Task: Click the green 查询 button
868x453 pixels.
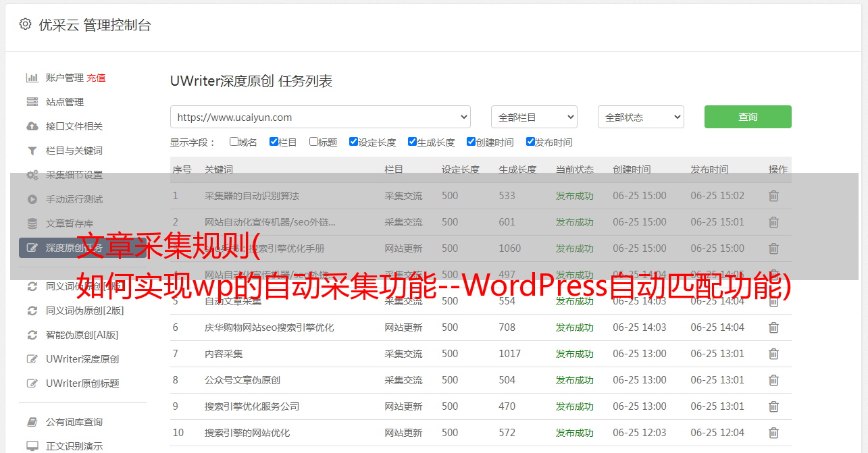Action: point(747,117)
